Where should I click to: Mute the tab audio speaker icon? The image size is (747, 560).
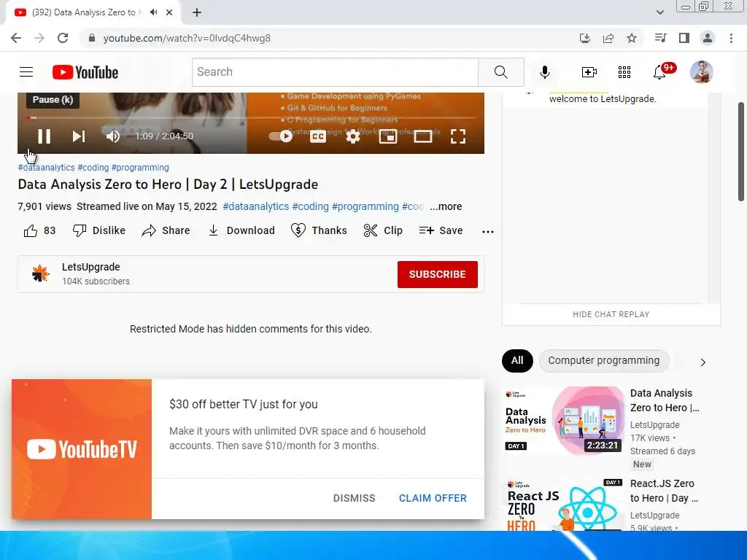(153, 12)
